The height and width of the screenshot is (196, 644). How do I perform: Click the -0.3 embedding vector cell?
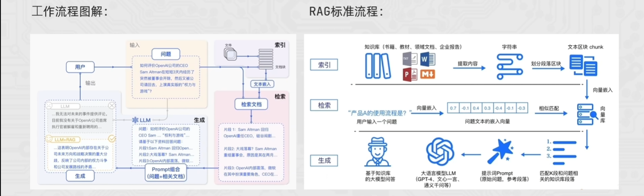pyautogui.click(x=521, y=108)
